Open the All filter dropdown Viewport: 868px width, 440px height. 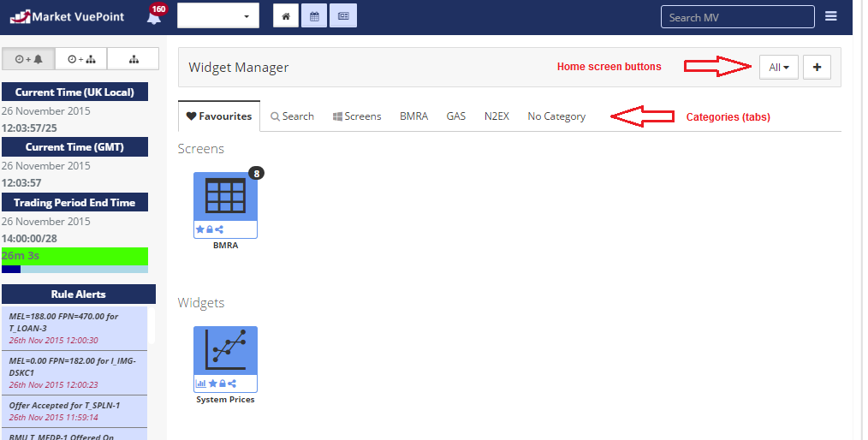pyautogui.click(x=778, y=67)
